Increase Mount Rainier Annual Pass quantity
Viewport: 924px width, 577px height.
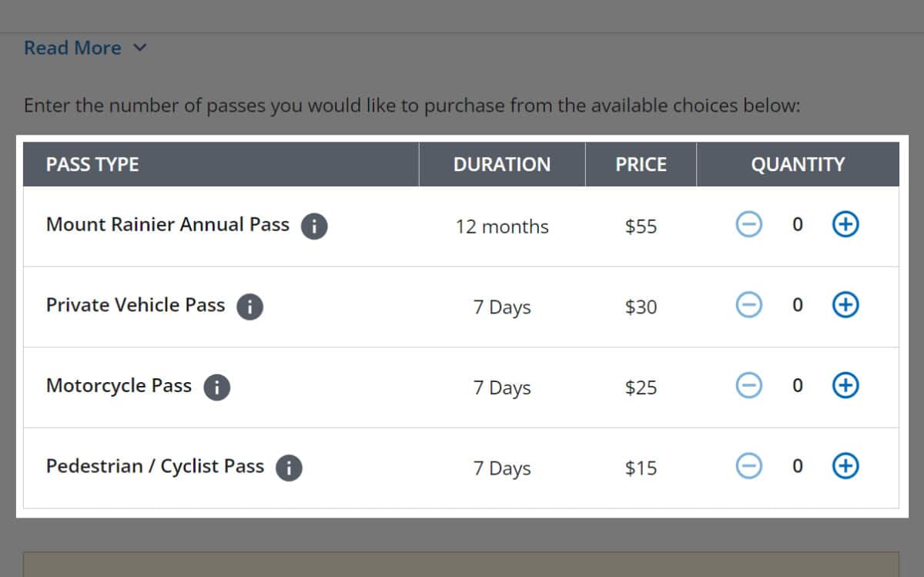[x=845, y=224]
